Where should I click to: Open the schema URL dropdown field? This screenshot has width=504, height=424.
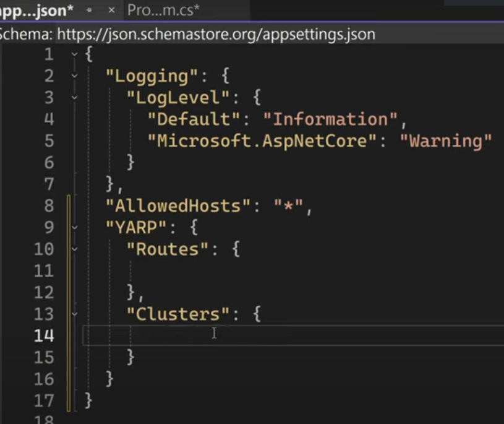point(280,34)
